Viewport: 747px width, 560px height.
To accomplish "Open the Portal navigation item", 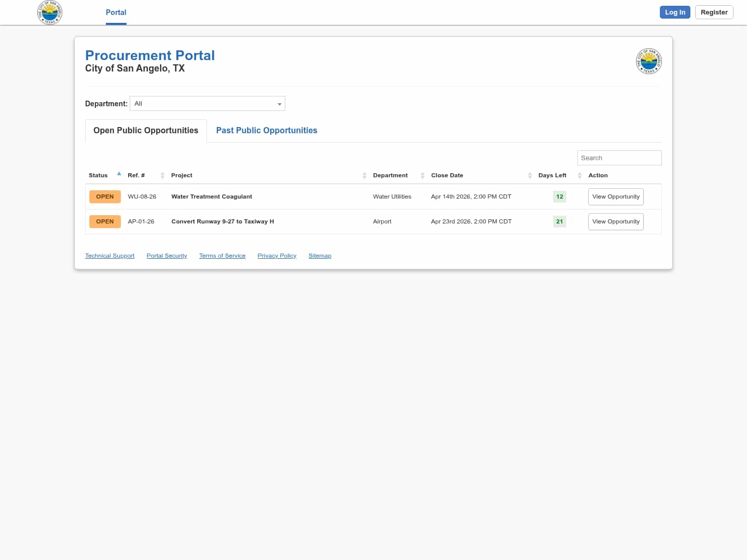I will (116, 12).
